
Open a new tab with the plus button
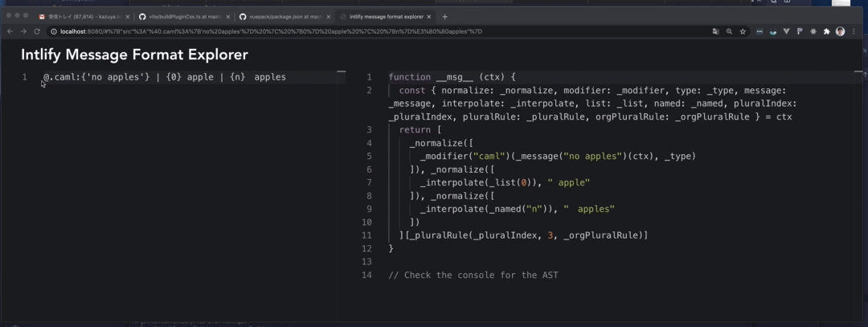coord(444,17)
